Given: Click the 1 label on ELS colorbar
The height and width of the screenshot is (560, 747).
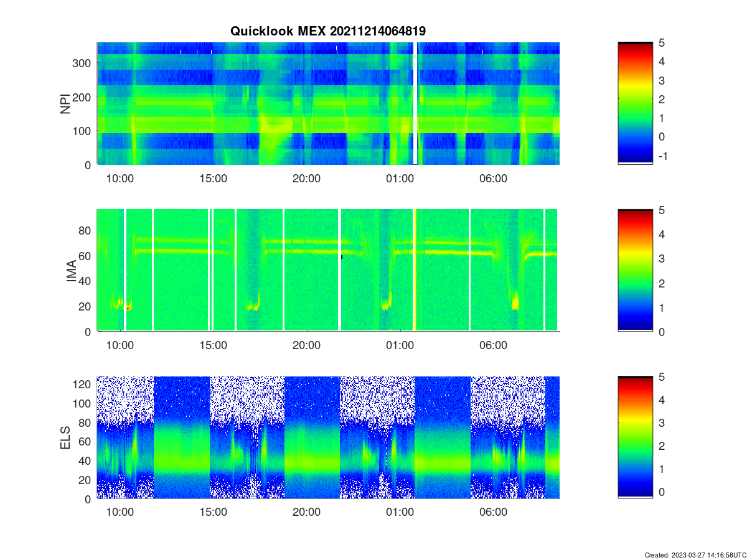Looking at the screenshot, I should (x=662, y=469).
